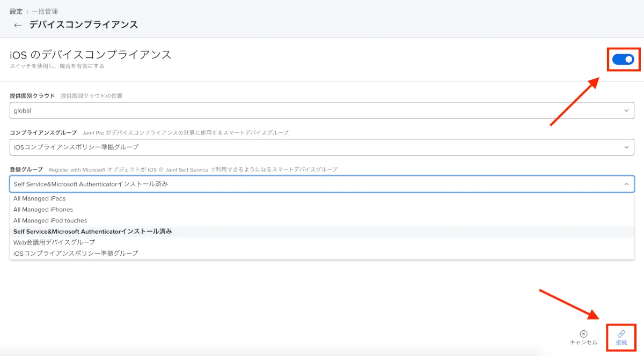644x356 pixels.
Task: Click the cancel circle-x icon
Action: [x=583, y=333]
